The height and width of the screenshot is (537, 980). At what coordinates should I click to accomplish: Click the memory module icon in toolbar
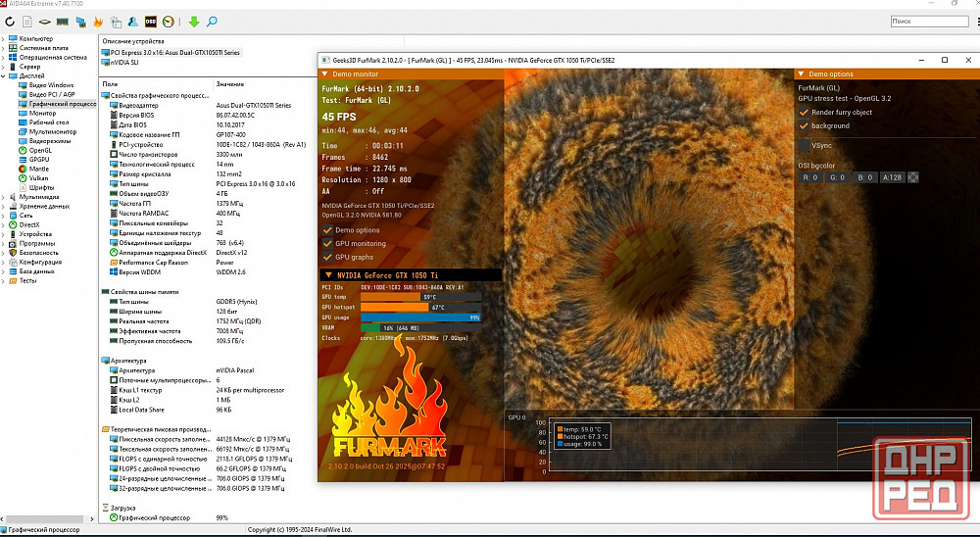63,22
